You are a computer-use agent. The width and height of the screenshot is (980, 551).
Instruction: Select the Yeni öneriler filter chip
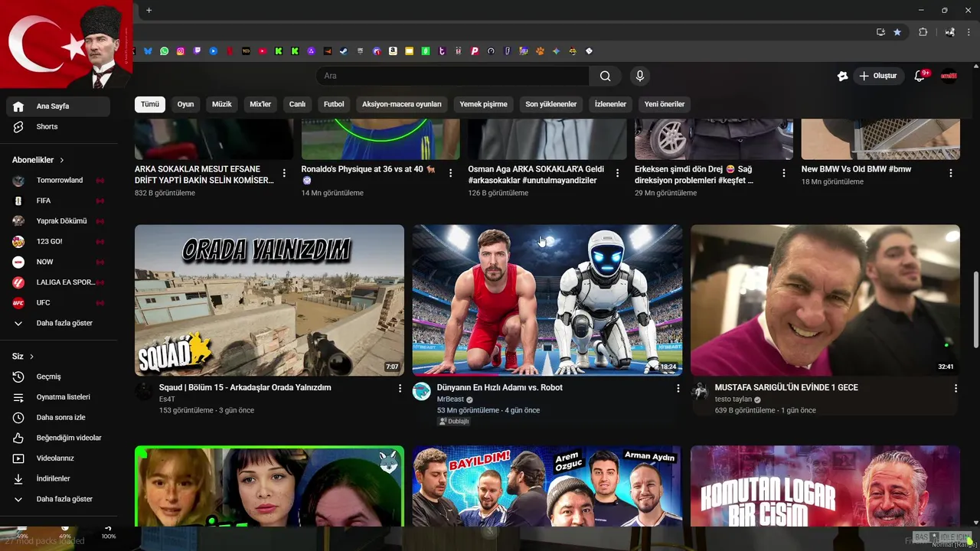click(x=665, y=104)
